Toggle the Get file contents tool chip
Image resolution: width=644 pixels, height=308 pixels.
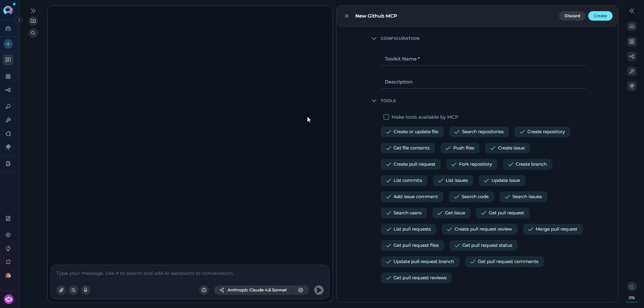click(408, 148)
